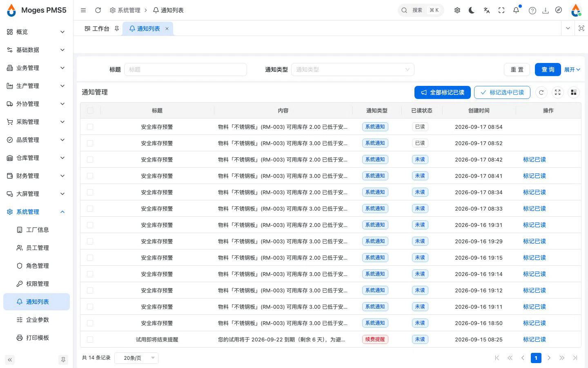588x368 pixels.
Task: Expand the 仓库管理 sidebar menu
Action: [x=36, y=158]
